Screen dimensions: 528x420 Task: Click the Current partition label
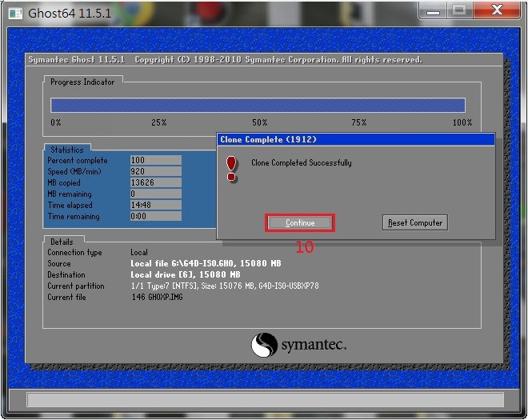point(76,286)
